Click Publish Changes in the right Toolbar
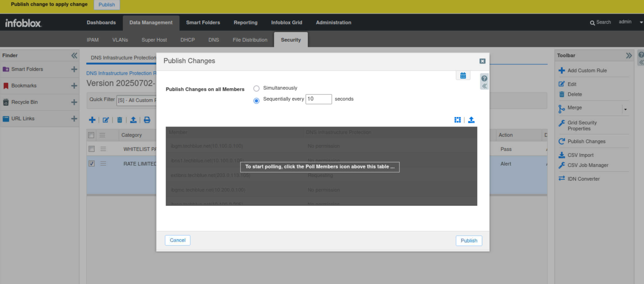The height and width of the screenshot is (284, 644). pyautogui.click(x=586, y=141)
